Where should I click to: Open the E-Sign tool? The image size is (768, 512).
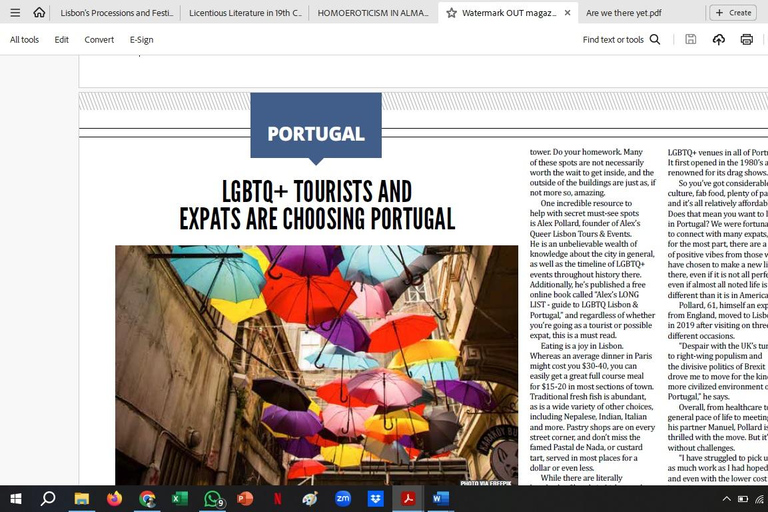(x=142, y=40)
